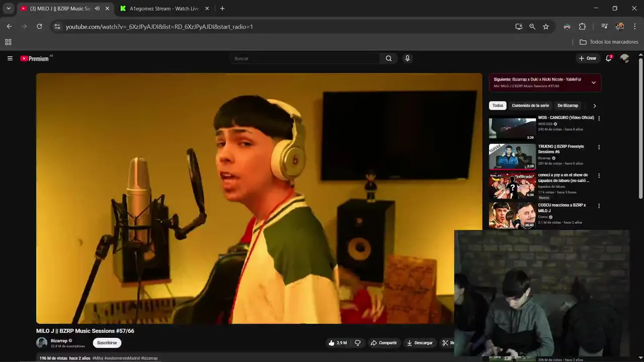Image resolution: width=644 pixels, height=362 pixels.
Task: Close the MILO J BZRP tab
Action: (107, 9)
